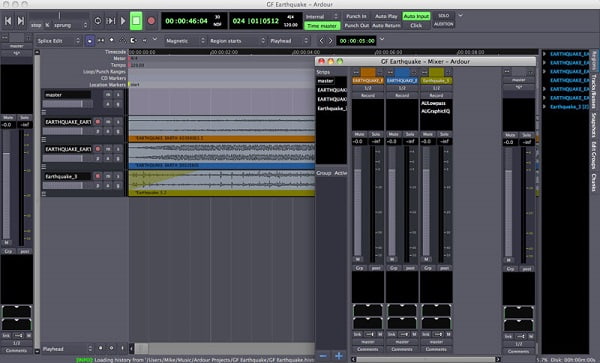Viewport: 600px width, 363px height.
Task: Click the go-to-start transport button
Action: click(8, 21)
